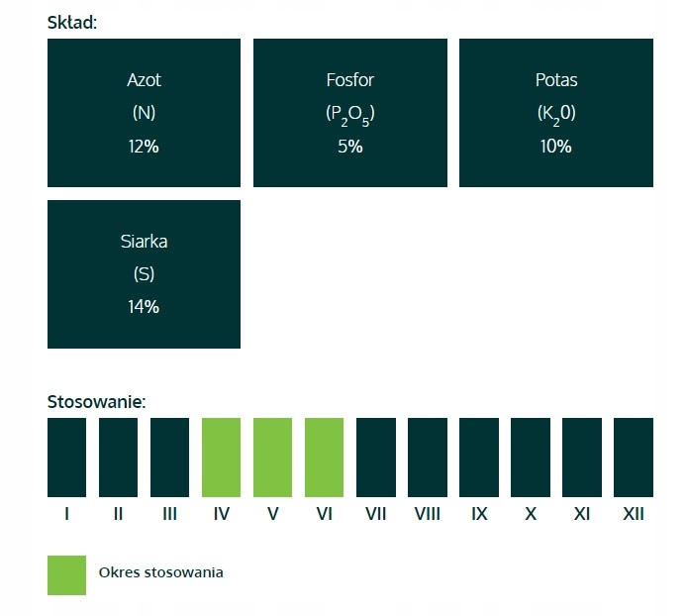687x616 pixels.
Task: Select the Fosfor (P2O5) 5% tile
Action: coord(350,113)
